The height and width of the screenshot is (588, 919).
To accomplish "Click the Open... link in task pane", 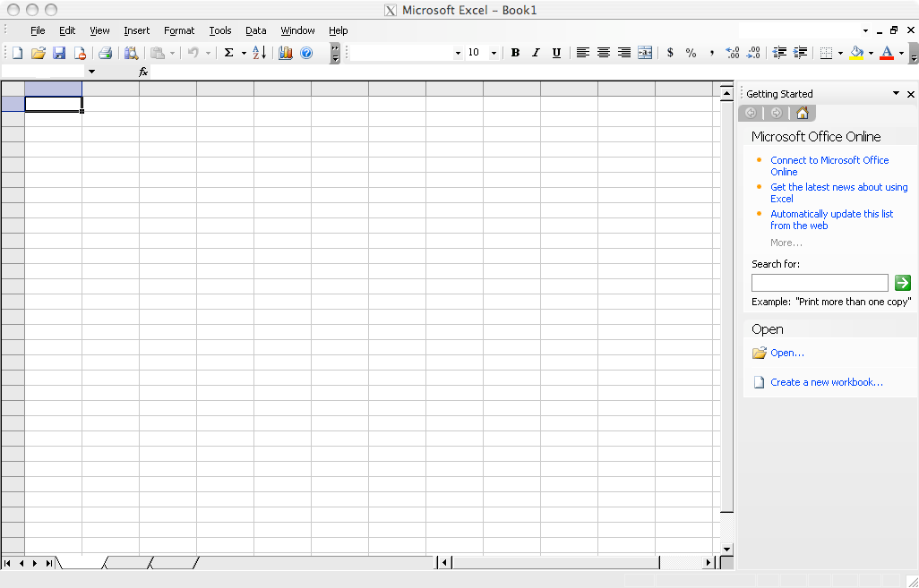I will 787,353.
